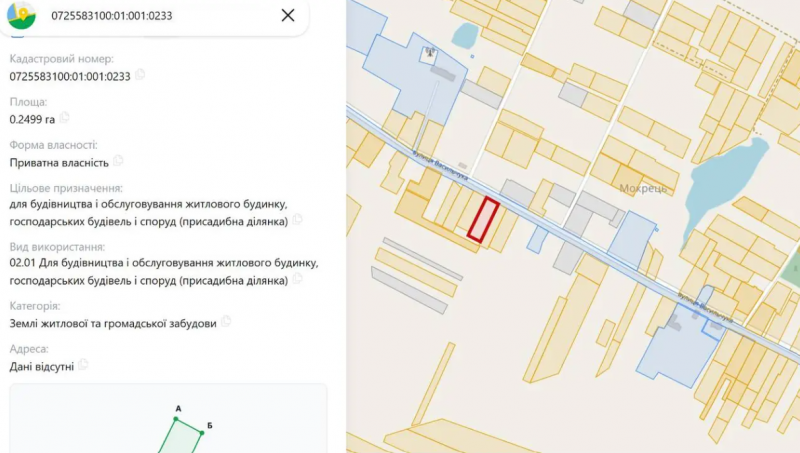
Task: Select the red highlighted parcel on map
Action: [x=483, y=220]
